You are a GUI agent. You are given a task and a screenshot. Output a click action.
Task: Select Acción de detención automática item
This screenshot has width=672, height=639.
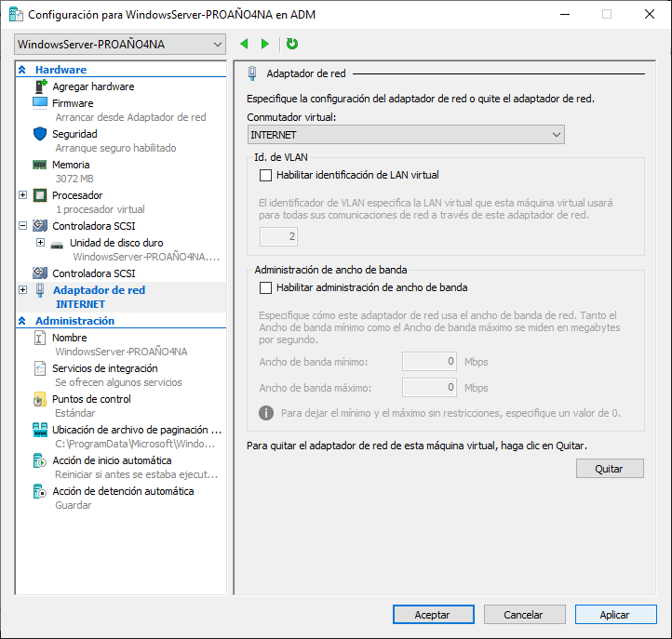123,491
